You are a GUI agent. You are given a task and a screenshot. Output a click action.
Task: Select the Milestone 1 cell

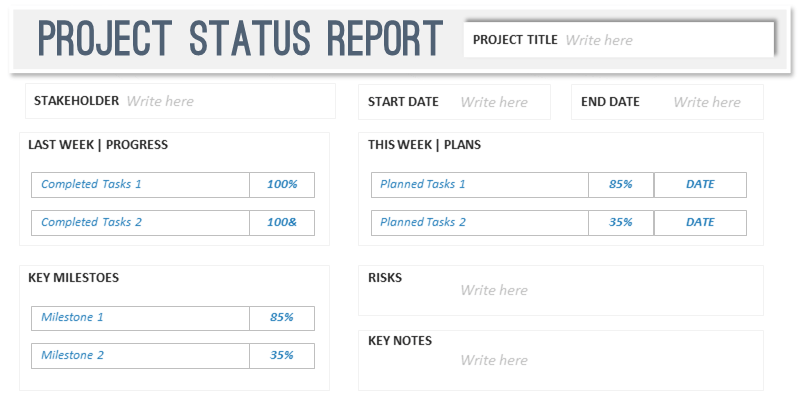point(140,318)
